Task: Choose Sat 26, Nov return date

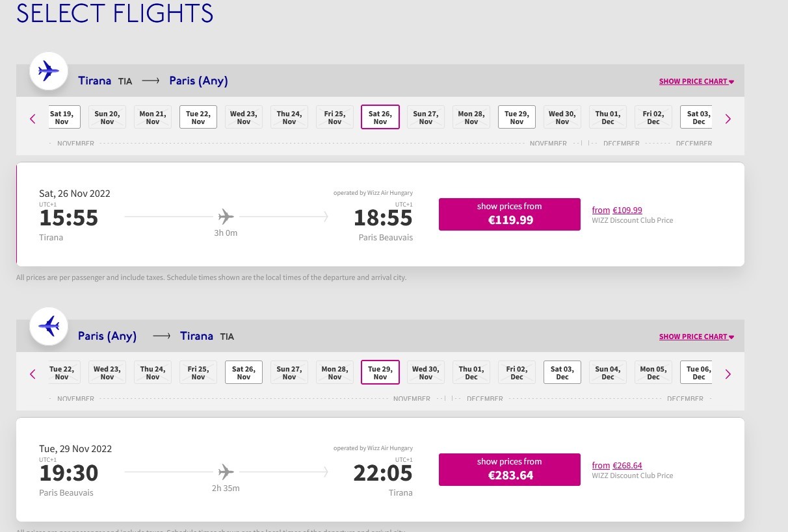Action: 244,373
